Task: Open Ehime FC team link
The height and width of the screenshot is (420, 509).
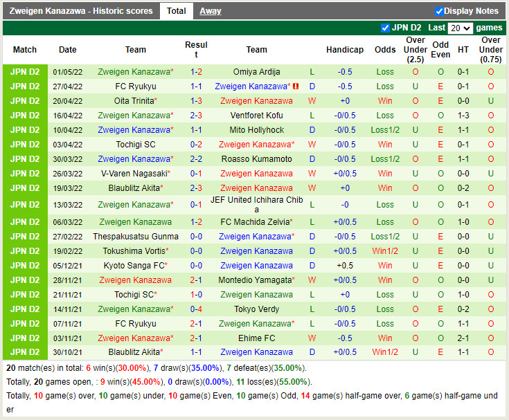Action: point(256,338)
